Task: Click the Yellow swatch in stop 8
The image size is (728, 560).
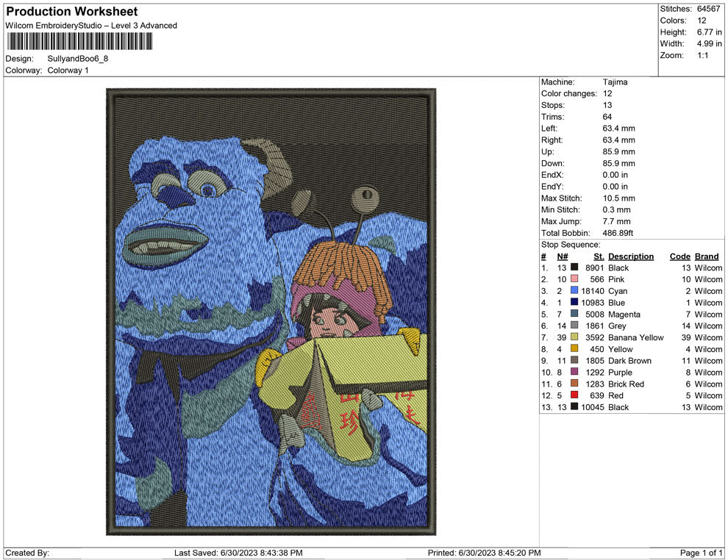Action: [574, 348]
